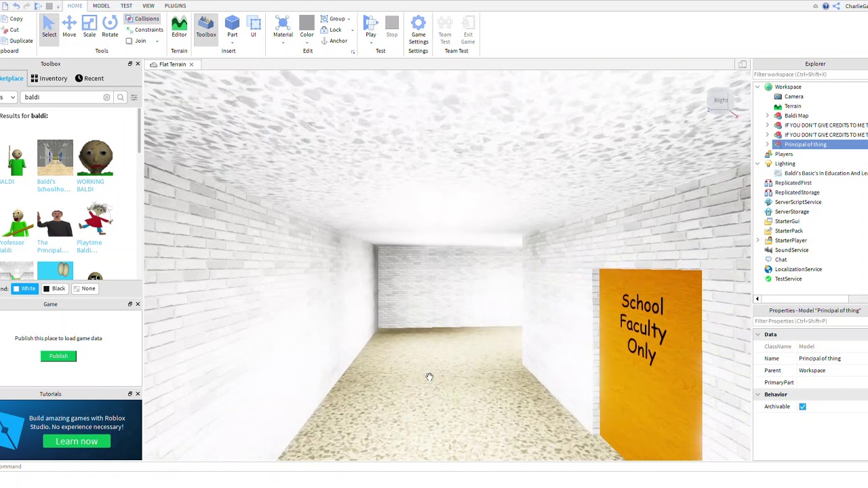Click the Learn now button

(77, 441)
